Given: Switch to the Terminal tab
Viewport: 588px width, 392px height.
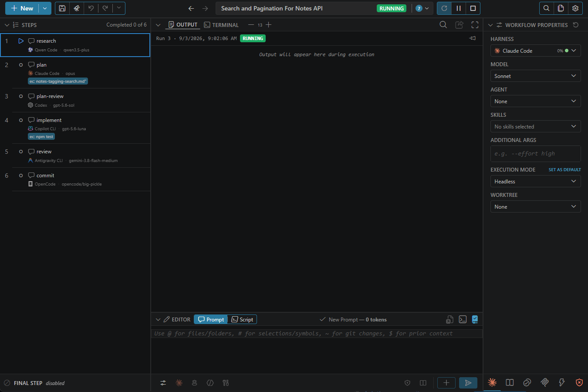Looking at the screenshot, I should pyautogui.click(x=221, y=25).
